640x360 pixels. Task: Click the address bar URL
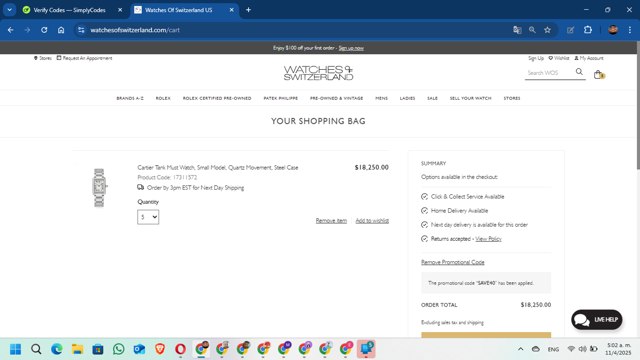click(135, 30)
